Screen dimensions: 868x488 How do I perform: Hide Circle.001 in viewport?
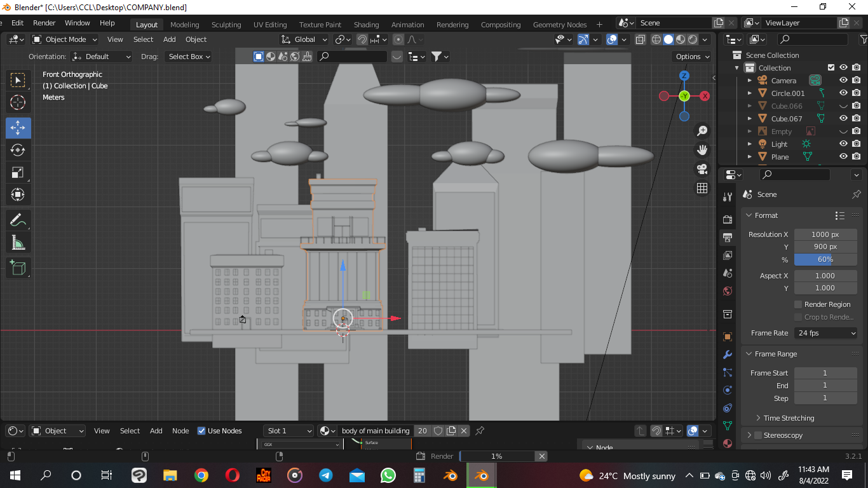click(843, 93)
